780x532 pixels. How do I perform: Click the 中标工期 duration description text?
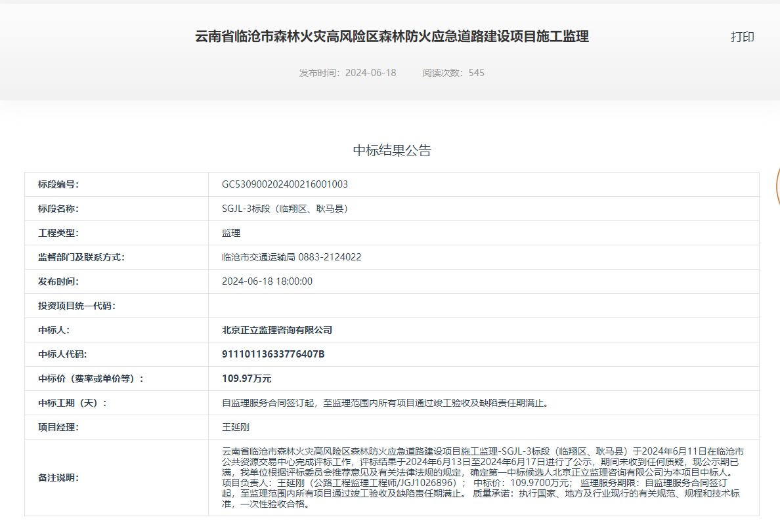point(385,403)
